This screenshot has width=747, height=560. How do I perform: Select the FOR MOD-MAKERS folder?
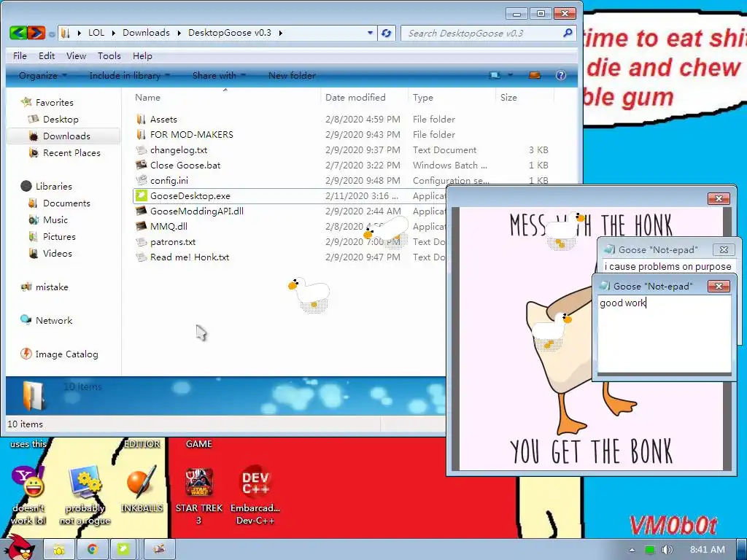click(x=192, y=134)
